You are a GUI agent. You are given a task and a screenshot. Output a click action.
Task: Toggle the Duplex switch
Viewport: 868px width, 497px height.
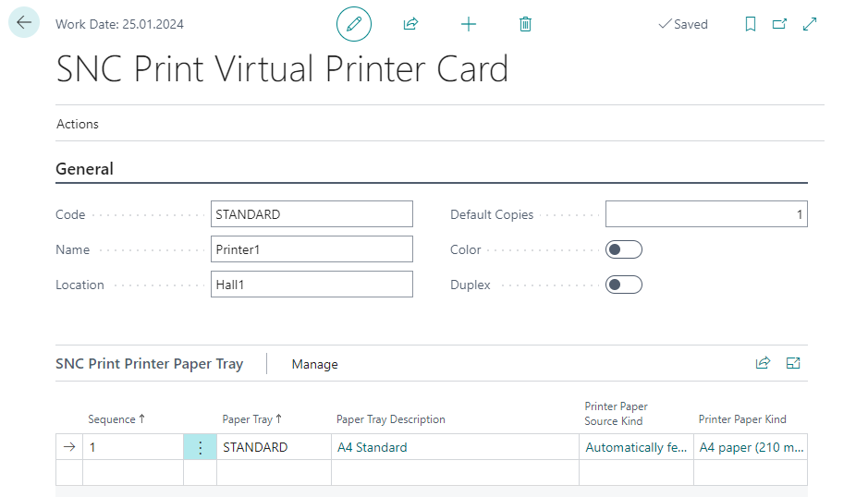click(623, 285)
